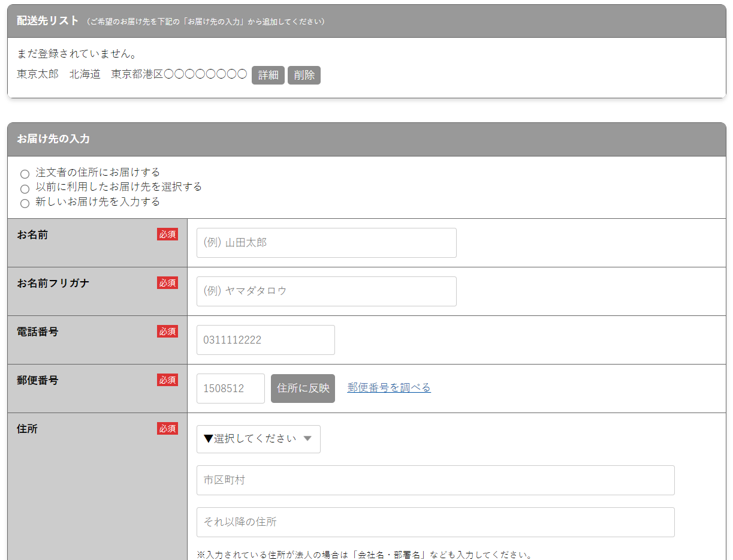Click the 市区町村 input field
The width and height of the screenshot is (733, 560).
click(x=435, y=480)
